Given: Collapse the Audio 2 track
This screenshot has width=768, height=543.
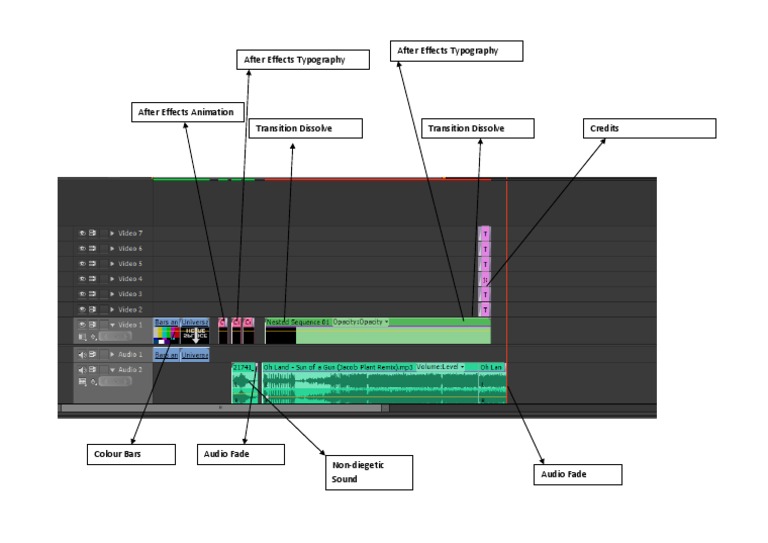Looking at the screenshot, I should click(112, 370).
